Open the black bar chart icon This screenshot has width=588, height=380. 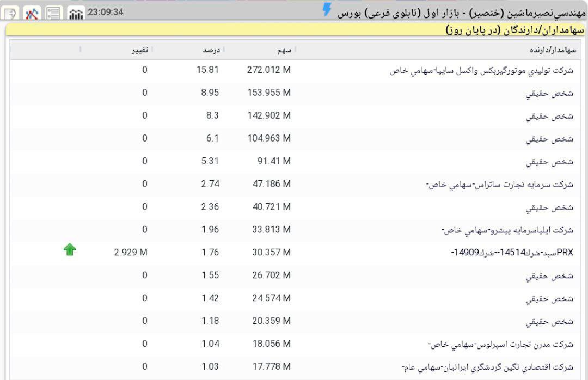[x=76, y=14]
